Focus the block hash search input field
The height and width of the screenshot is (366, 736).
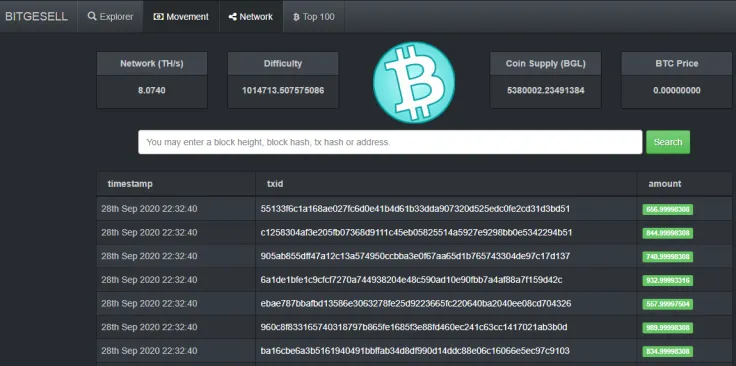(390, 142)
